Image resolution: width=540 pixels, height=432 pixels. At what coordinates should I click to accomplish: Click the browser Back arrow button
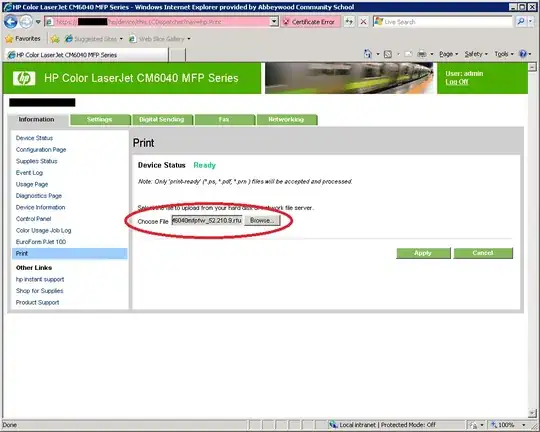[x=11, y=22]
